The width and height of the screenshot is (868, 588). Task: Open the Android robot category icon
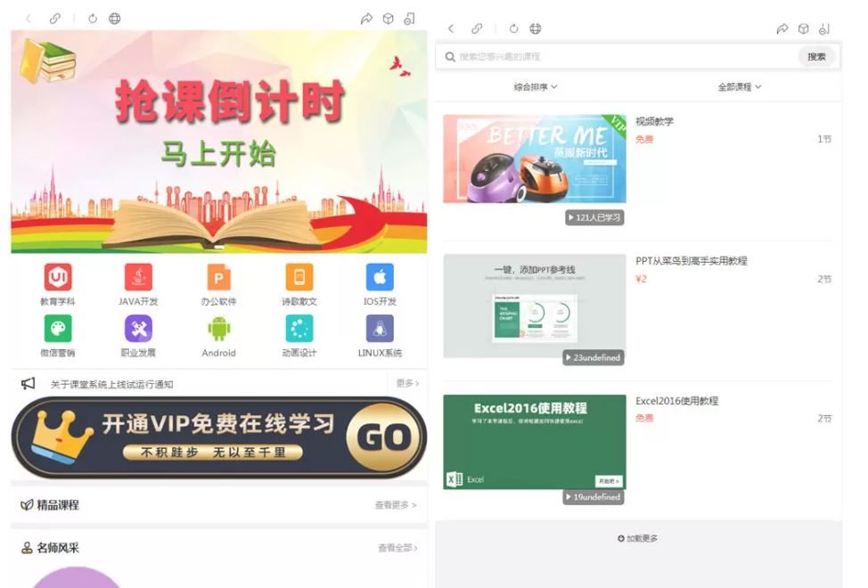[x=218, y=329]
